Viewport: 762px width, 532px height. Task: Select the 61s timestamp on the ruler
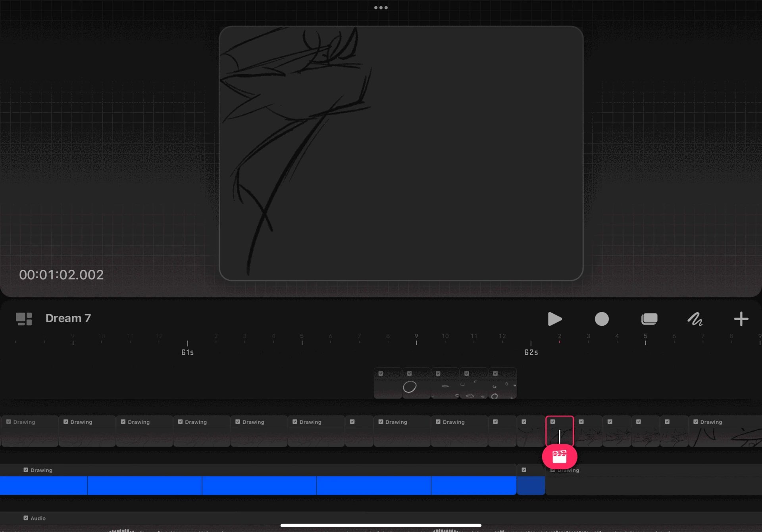click(187, 352)
